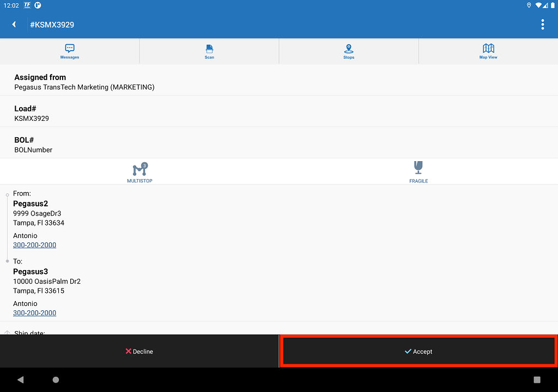Select the #KSMX3929 header title
Viewport: 558px width, 392px height.
tap(52, 24)
